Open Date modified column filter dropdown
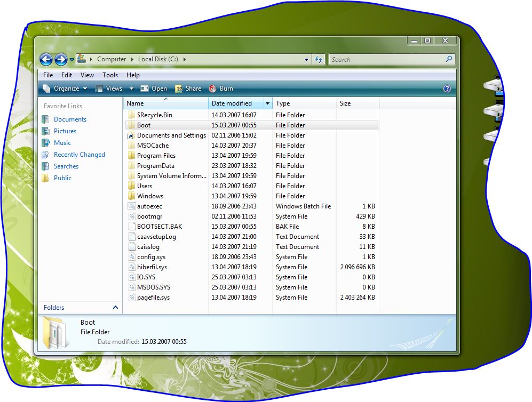 tap(268, 103)
